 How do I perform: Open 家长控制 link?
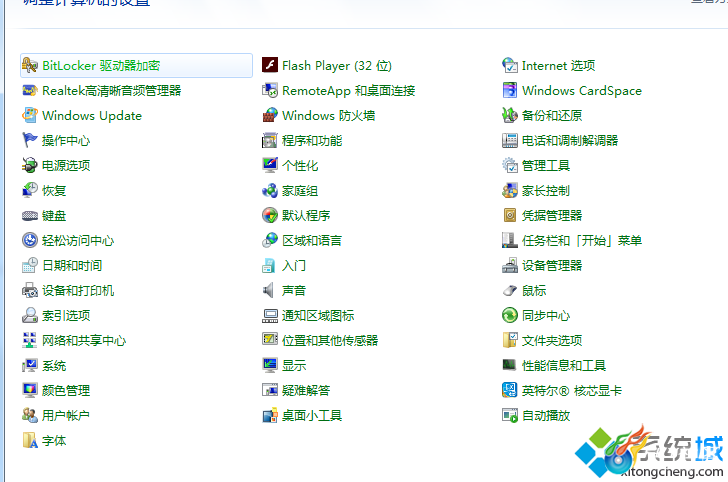point(546,190)
